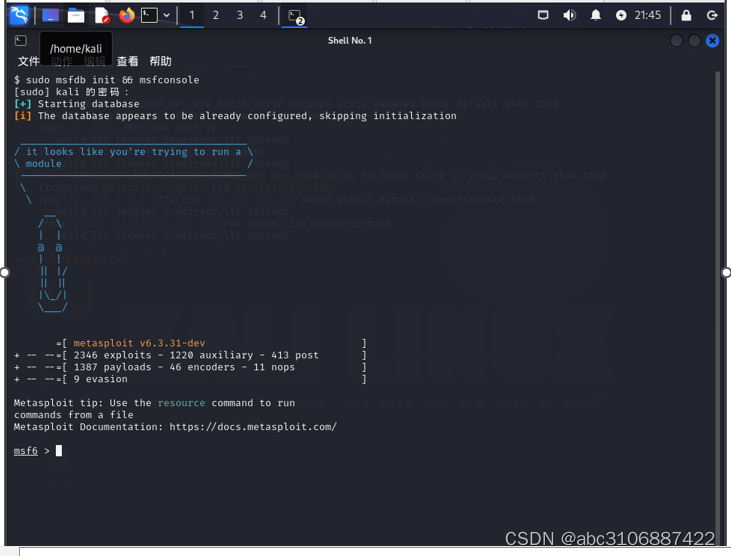Click the 'Shell No. 1' window title

(350, 41)
